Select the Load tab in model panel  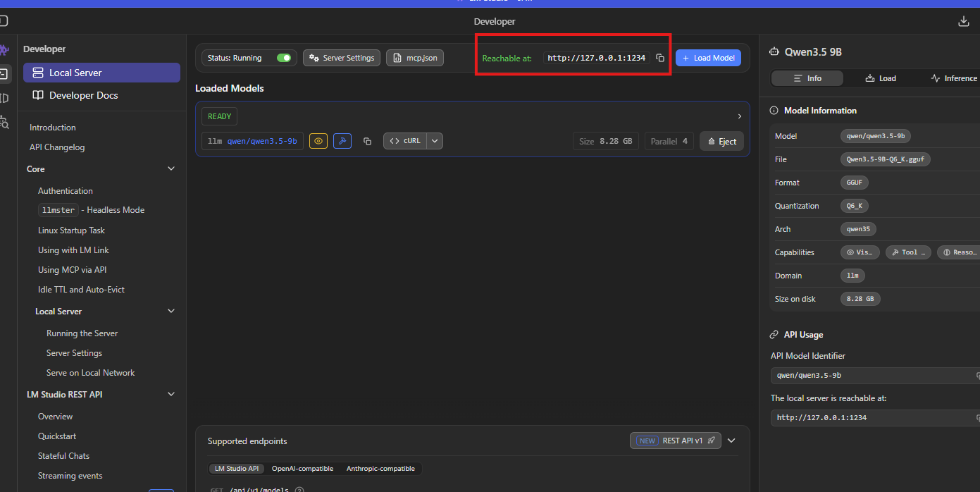[881, 78]
